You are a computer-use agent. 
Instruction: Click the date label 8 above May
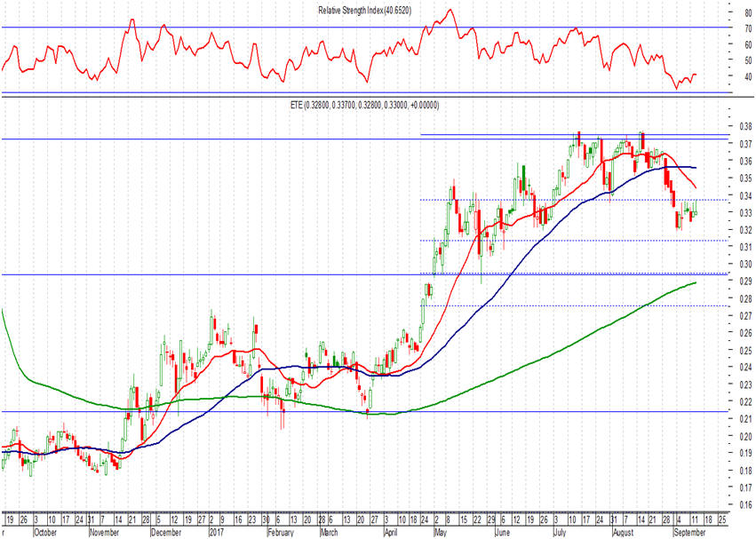[448, 520]
